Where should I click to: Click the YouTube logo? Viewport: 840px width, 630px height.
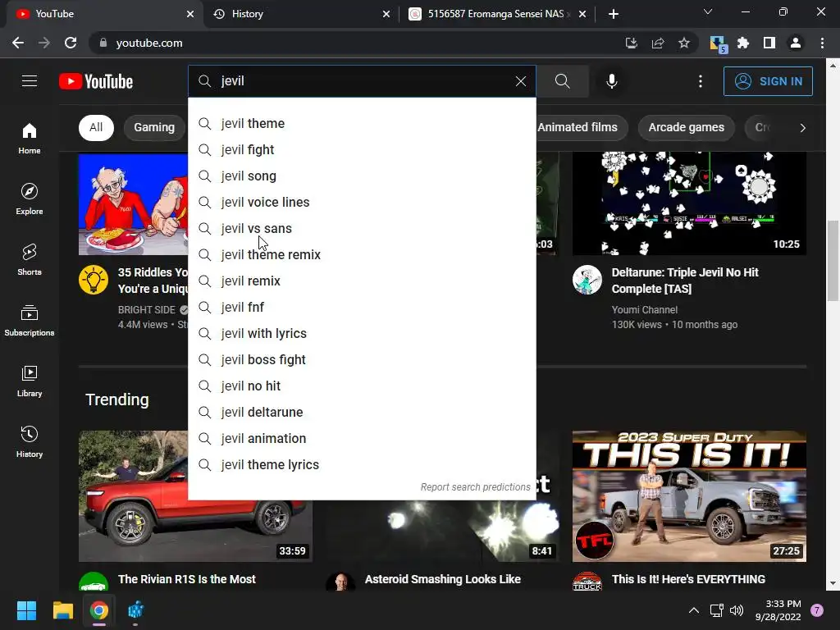pyautogui.click(x=96, y=81)
